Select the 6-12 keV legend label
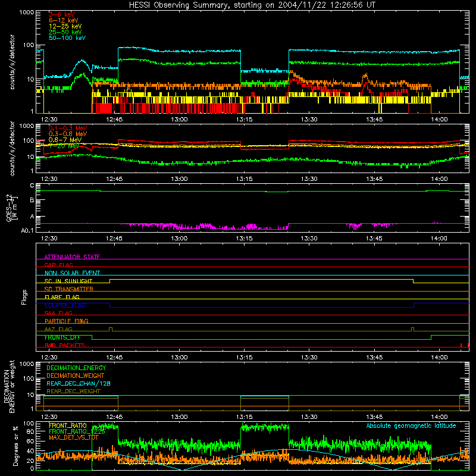The height and width of the screenshot is (476, 476). point(63,20)
